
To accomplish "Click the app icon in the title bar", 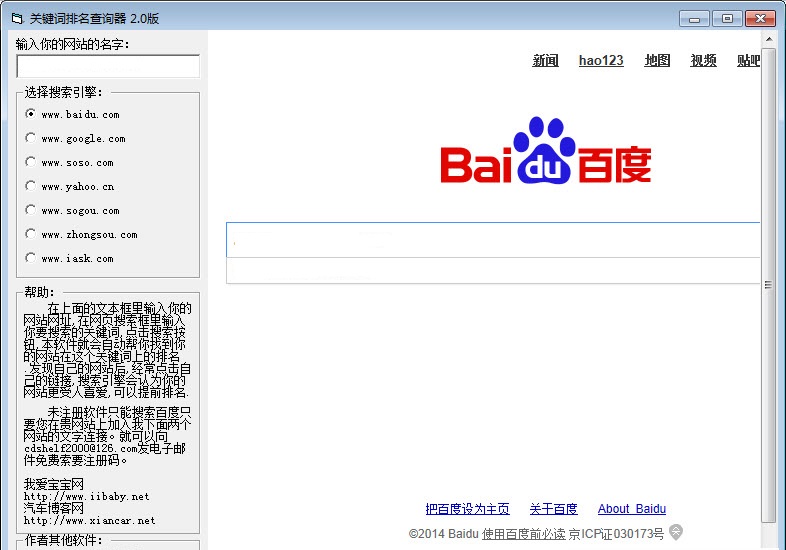I will click(18, 19).
